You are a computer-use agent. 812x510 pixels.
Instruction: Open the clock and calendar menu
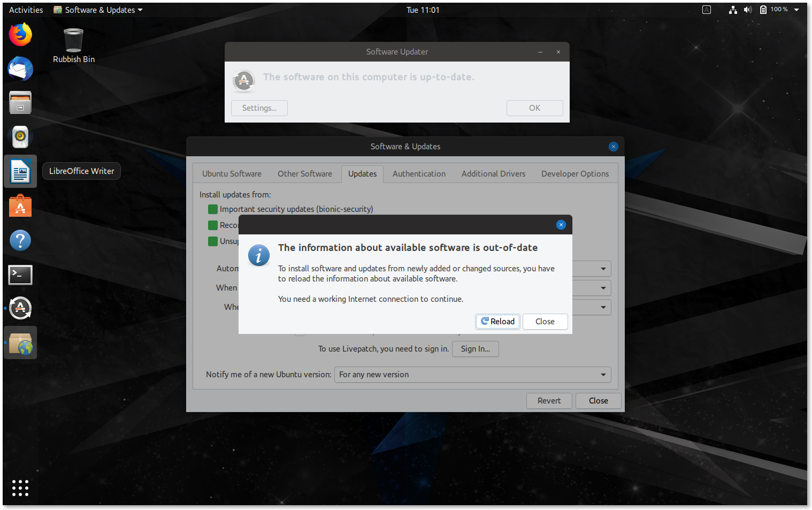(x=423, y=10)
